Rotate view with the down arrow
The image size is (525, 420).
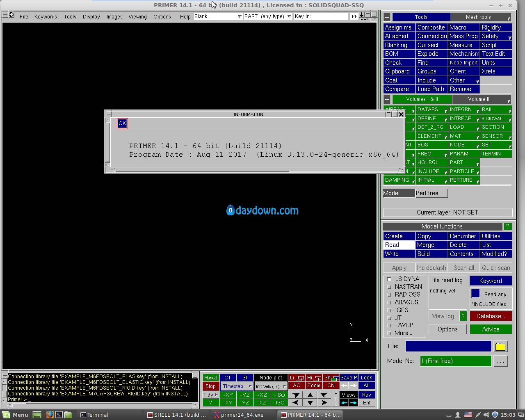[x=310, y=403]
